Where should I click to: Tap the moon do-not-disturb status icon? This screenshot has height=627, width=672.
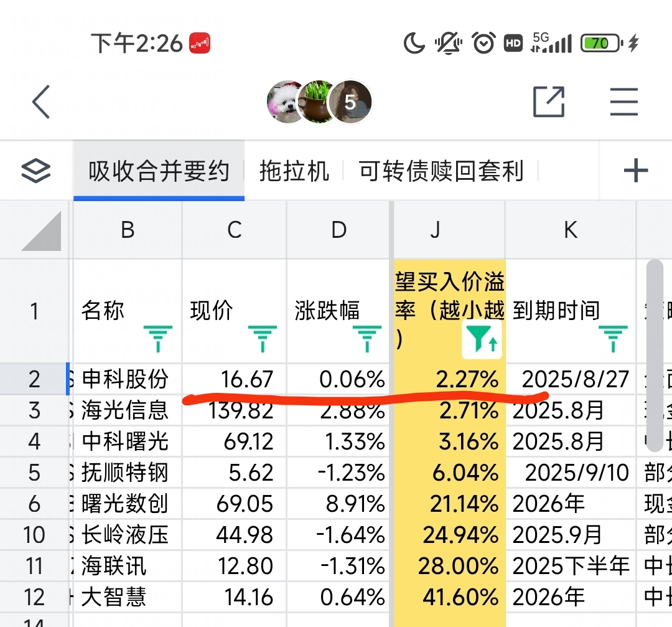[x=414, y=43]
